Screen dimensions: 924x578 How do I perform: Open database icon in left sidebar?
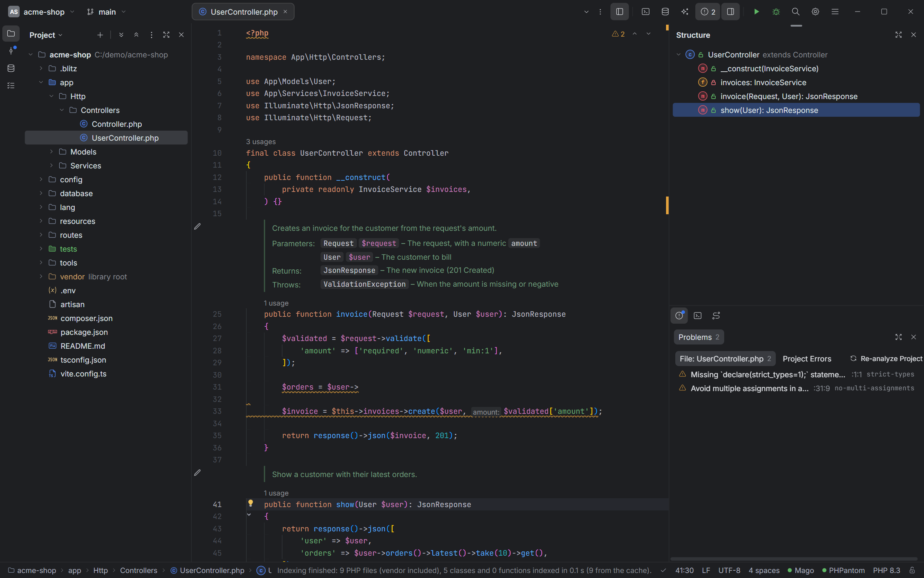pyautogui.click(x=11, y=68)
